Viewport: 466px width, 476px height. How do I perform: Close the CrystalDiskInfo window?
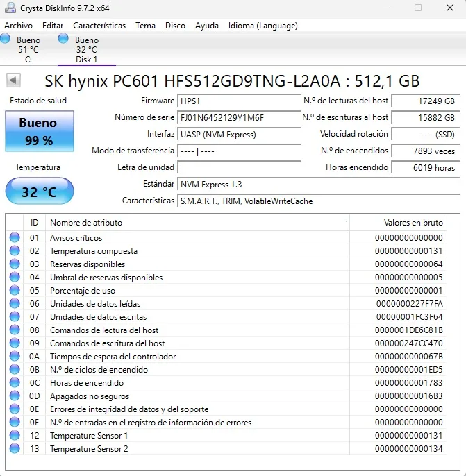pos(450,8)
